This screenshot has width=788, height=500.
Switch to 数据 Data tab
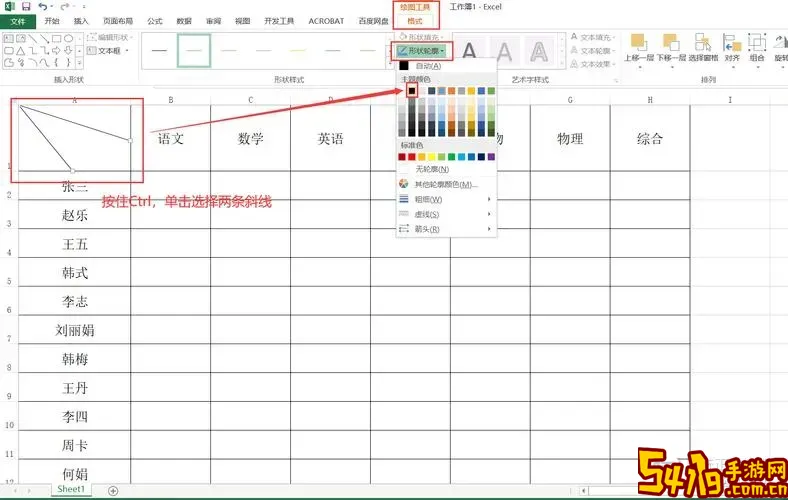pos(184,21)
